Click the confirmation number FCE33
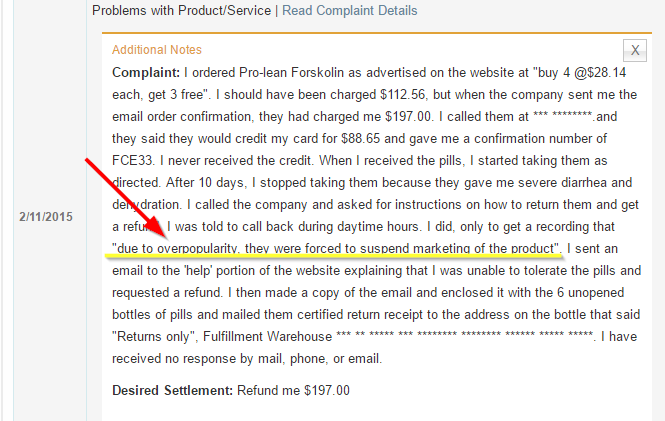 point(132,161)
